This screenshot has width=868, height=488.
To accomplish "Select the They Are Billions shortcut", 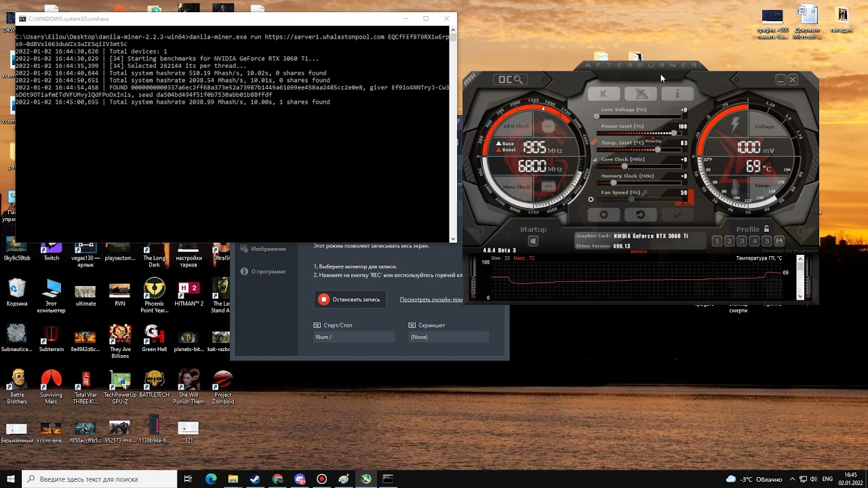I will point(120,341).
